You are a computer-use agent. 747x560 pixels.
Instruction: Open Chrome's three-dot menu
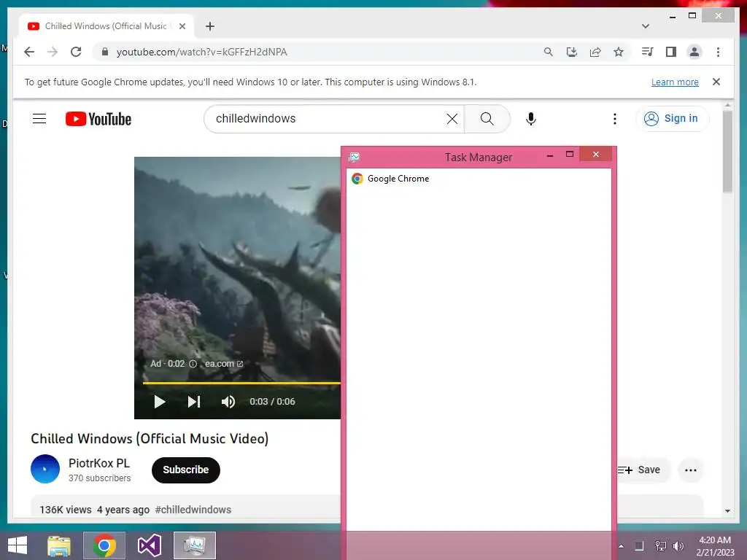(x=718, y=52)
